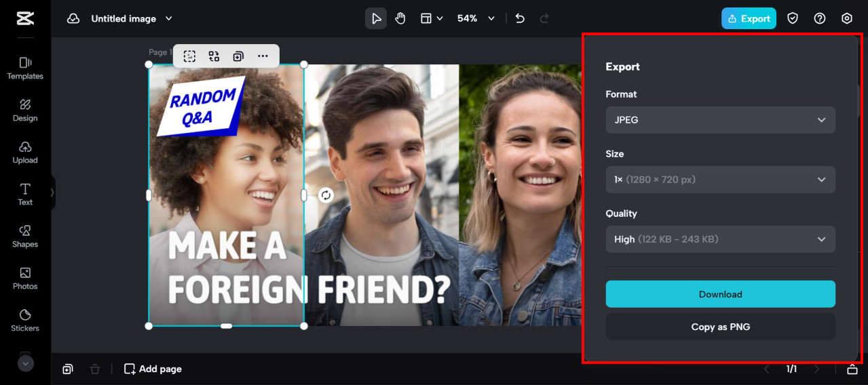Duplicate the selected image from floating toolbar
Viewport: 868px width, 385px height.
[x=238, y=56]
